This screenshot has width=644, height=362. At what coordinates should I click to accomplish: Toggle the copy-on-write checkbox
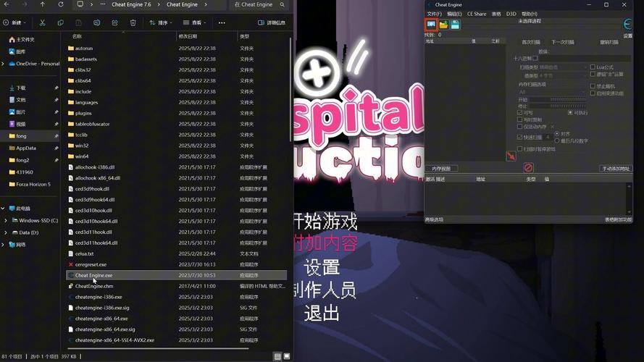coord(519,119)
